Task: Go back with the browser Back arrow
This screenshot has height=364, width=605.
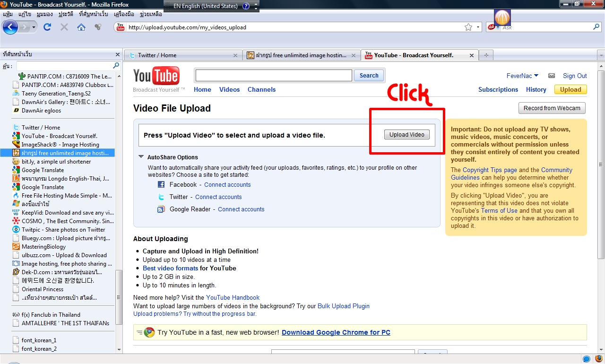Action: pyautogui.click(x=10, y=27)
